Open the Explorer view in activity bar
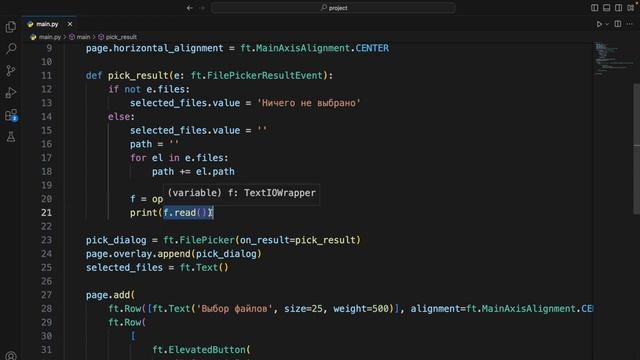This screenshot has width=640, height=360. [x=11, y=27]
